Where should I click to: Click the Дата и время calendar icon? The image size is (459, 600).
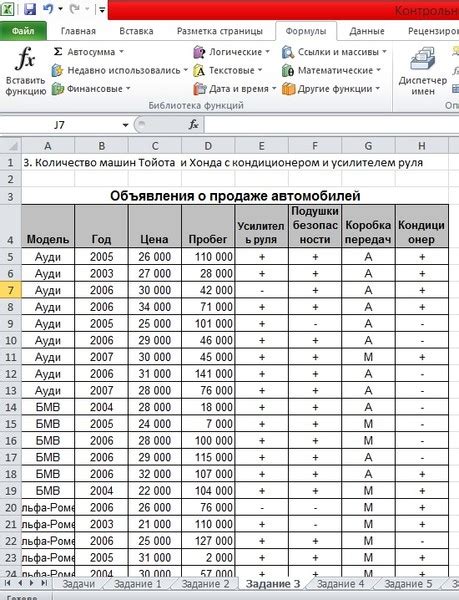point(199,89)
